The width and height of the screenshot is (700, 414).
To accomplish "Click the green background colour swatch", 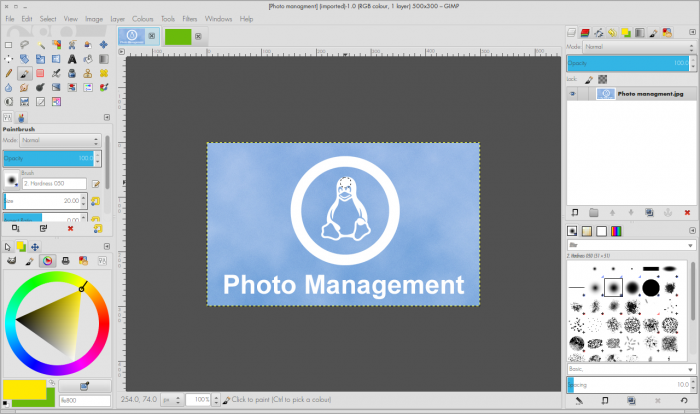I will (50, 398).
